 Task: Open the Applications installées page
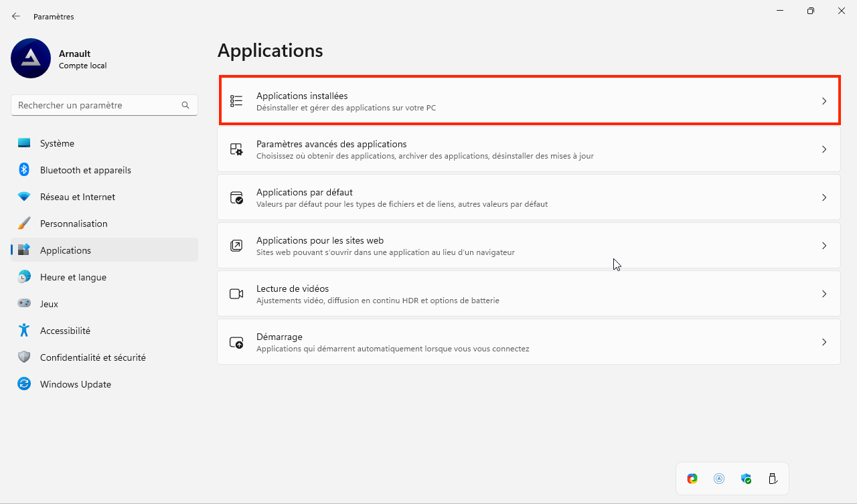pos(469,100)
